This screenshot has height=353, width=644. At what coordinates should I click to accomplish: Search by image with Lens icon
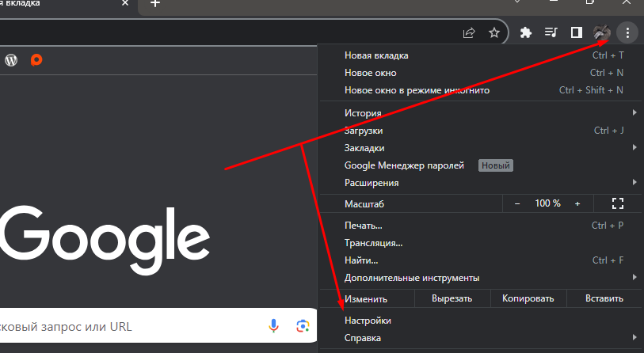point(303,326)
